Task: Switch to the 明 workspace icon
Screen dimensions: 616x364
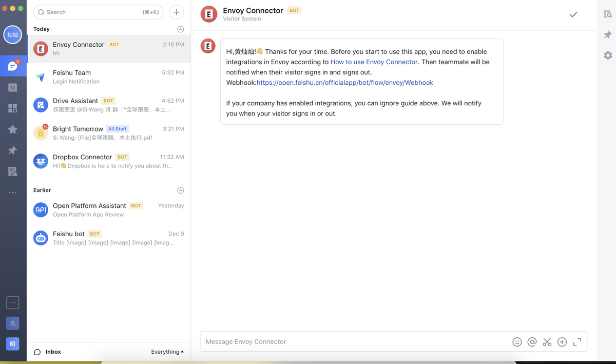Action: [x=13, y=344]
